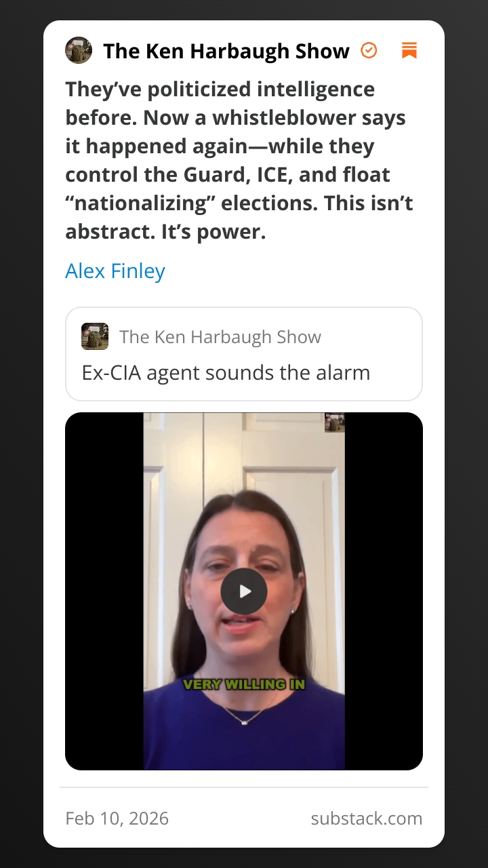Screen dimensions: 488x868
Task: Open "Ex-CIA agent sounds the alarm" title
Action: (226, 372)
